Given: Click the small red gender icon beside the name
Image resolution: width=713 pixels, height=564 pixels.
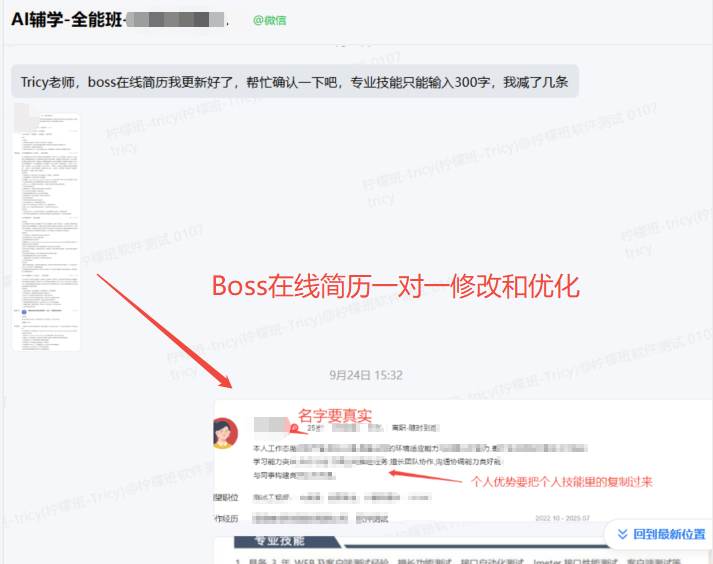Looking at the screenshot, I should coord(295,429).
